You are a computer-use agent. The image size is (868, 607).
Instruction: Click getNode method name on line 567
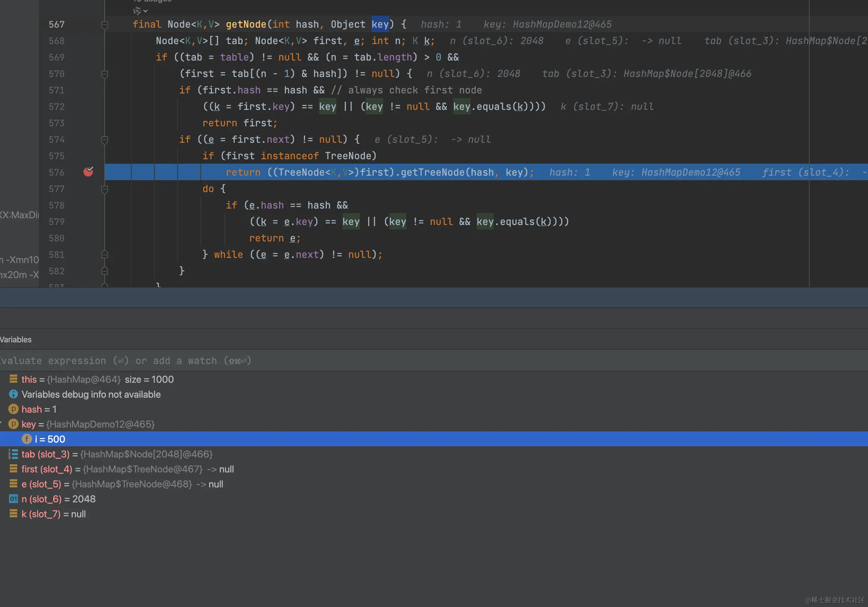pos(246,25)
